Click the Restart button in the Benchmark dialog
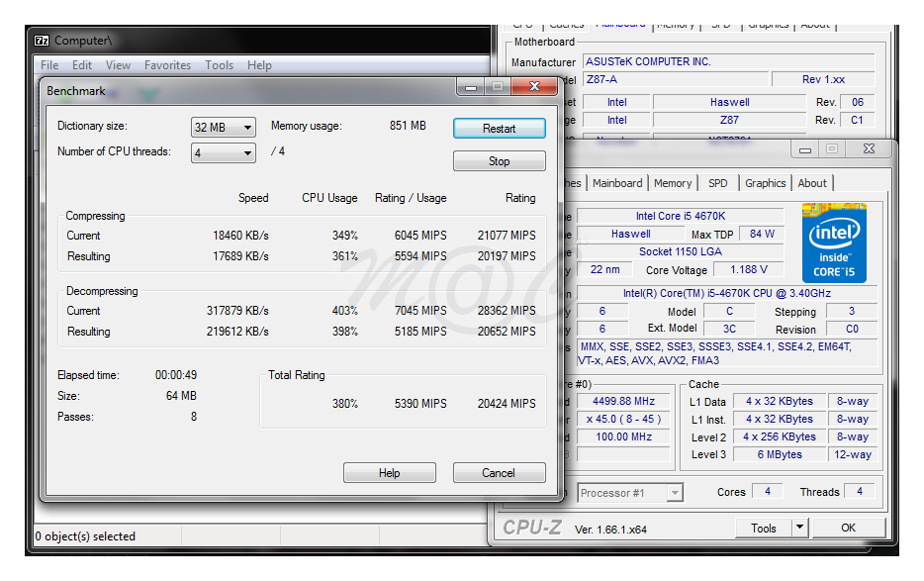Image resolution: width=924 pixels, height=581 pixels. 499,127
